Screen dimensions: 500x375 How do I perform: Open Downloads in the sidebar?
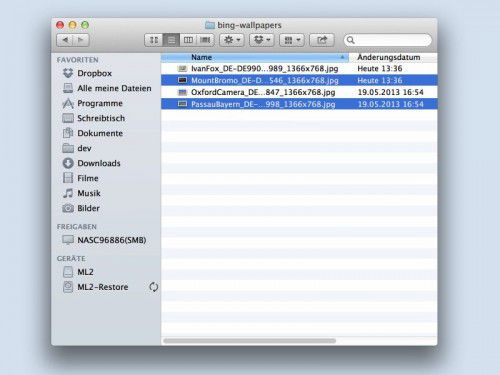click(x=92, y=163)
